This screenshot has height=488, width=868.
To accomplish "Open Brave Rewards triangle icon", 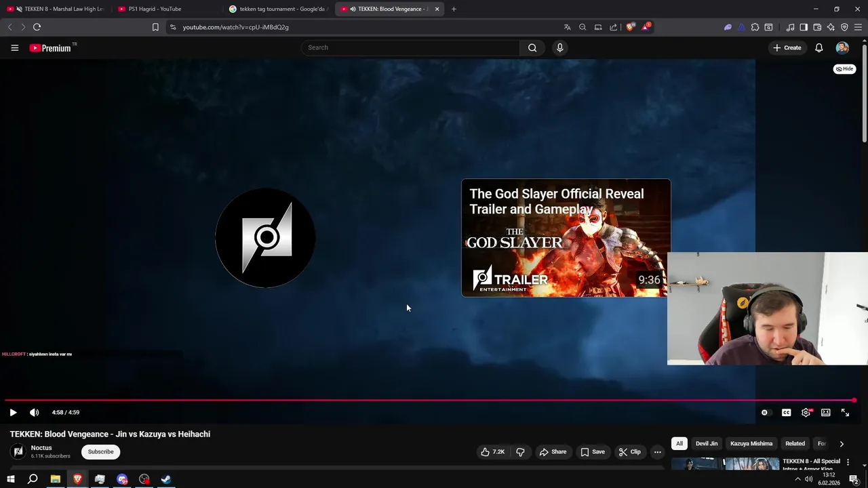I will [x=646, y=27].
